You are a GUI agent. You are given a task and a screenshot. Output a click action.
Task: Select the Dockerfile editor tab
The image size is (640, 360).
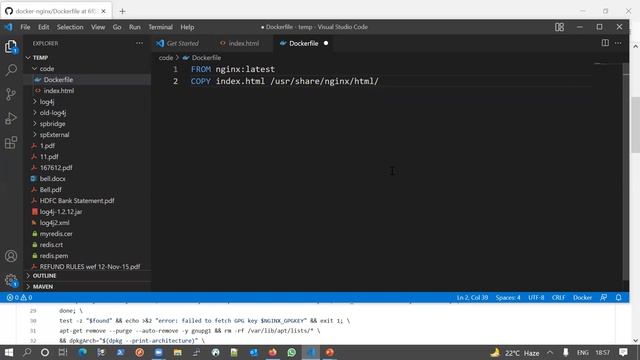303,43
